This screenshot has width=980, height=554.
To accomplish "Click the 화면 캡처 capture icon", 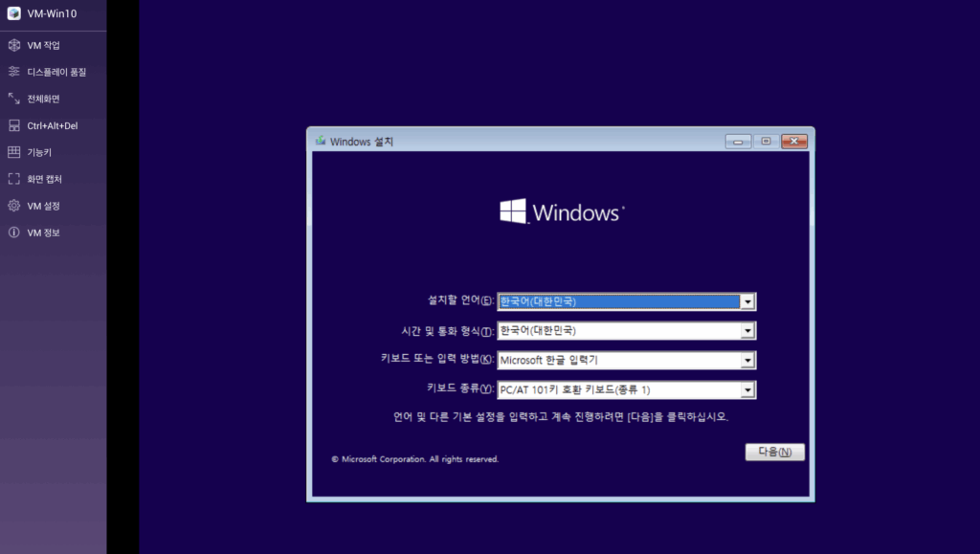I will [x=13, y=179].
